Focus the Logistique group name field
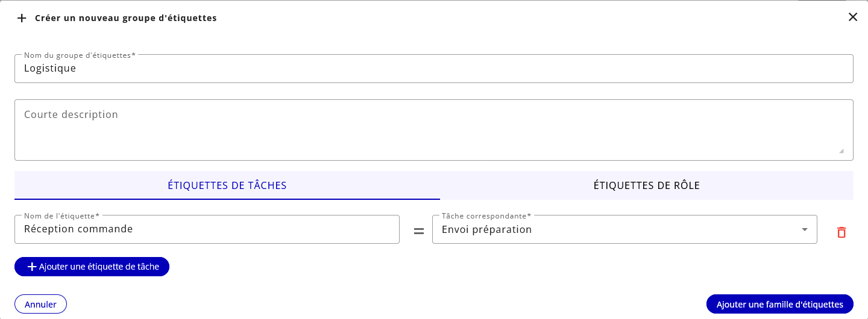The image size is (868, 319). point(433,69)
